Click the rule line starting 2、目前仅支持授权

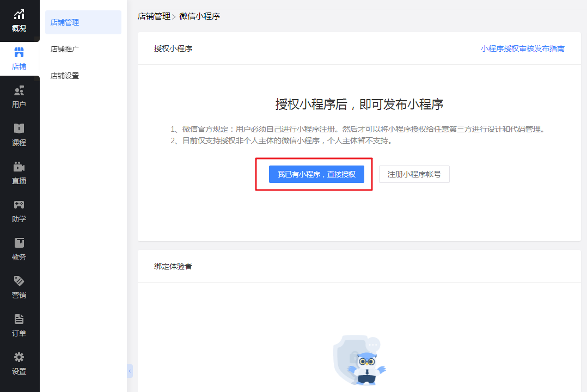coord(281,141)
